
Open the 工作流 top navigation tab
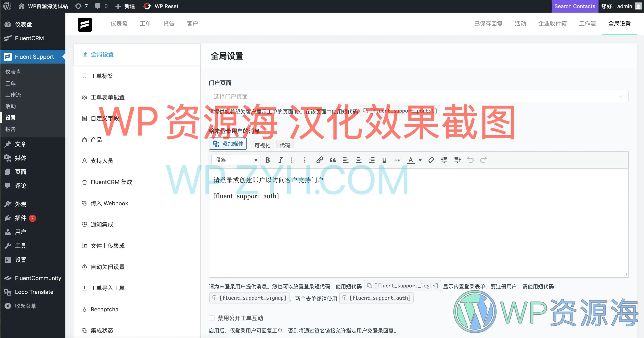[x=587, y=24]
